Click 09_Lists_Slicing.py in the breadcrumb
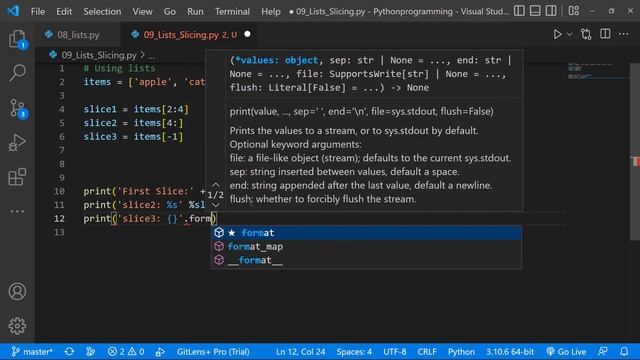Screen dimensions: 640x360 (x=99, y=55)
